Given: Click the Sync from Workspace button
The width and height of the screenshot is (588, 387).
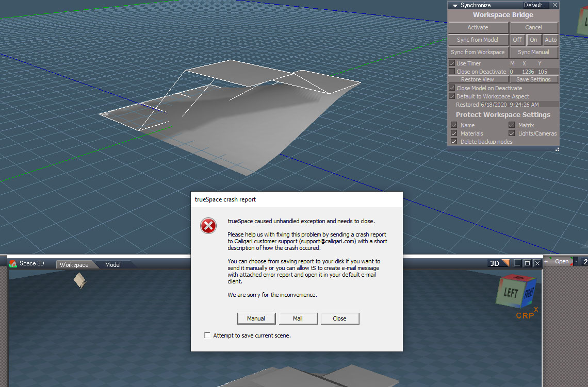Looking at the screenshot, I should pyautogui.click(x=478, y=52).
